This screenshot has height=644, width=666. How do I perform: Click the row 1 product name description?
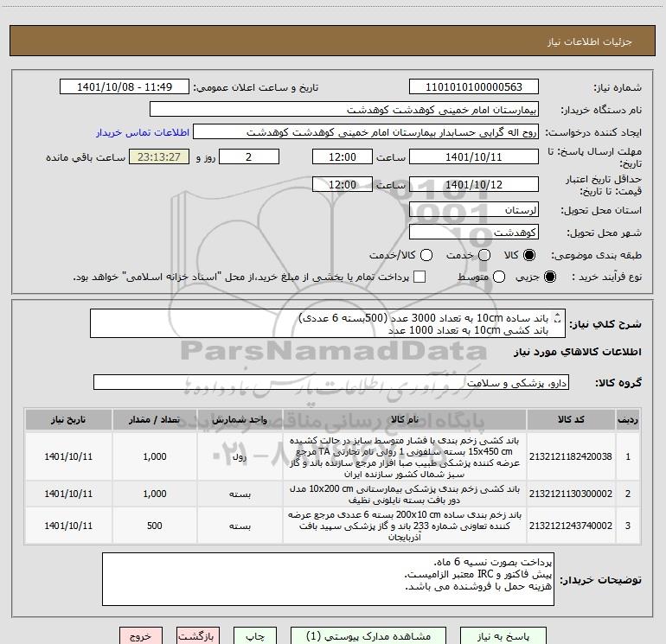coord(405,456)
